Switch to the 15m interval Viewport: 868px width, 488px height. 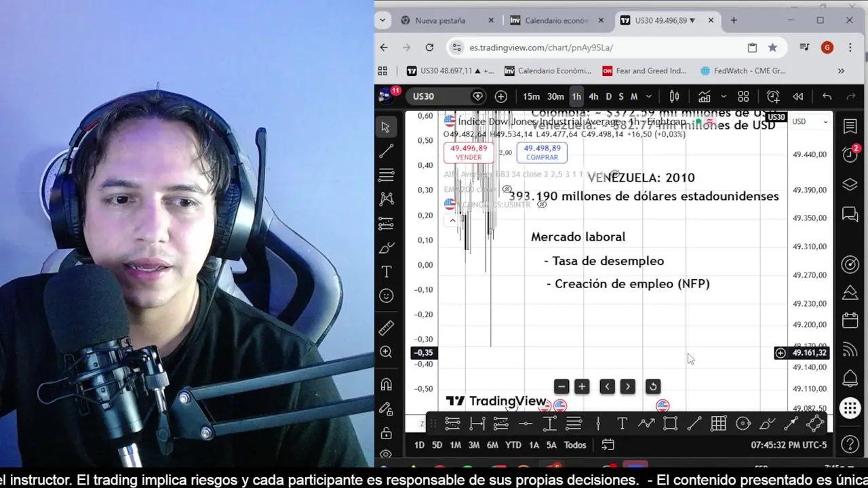(x=531, y=96)
